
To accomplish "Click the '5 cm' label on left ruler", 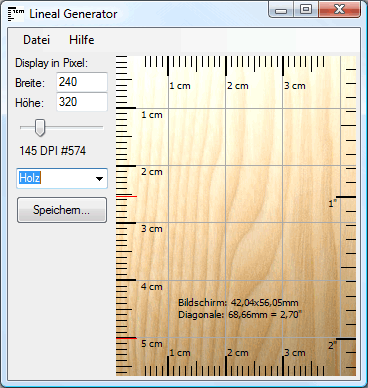I will tap(152, 344).
